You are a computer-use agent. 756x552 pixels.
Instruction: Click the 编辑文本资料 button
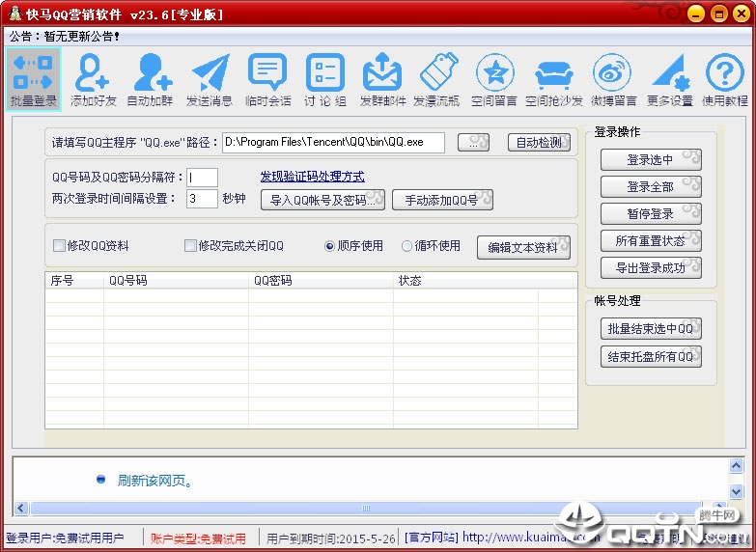tap(523, 247)
